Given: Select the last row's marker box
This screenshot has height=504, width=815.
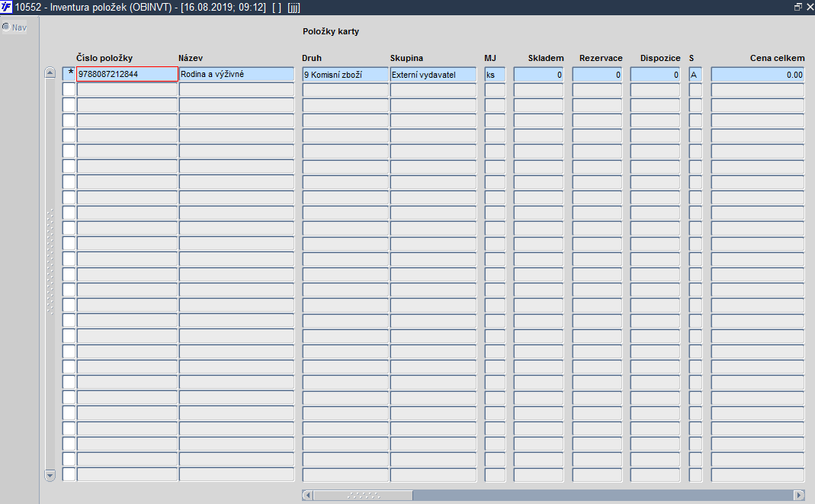Looking at the screenshot, I should 69,474.
